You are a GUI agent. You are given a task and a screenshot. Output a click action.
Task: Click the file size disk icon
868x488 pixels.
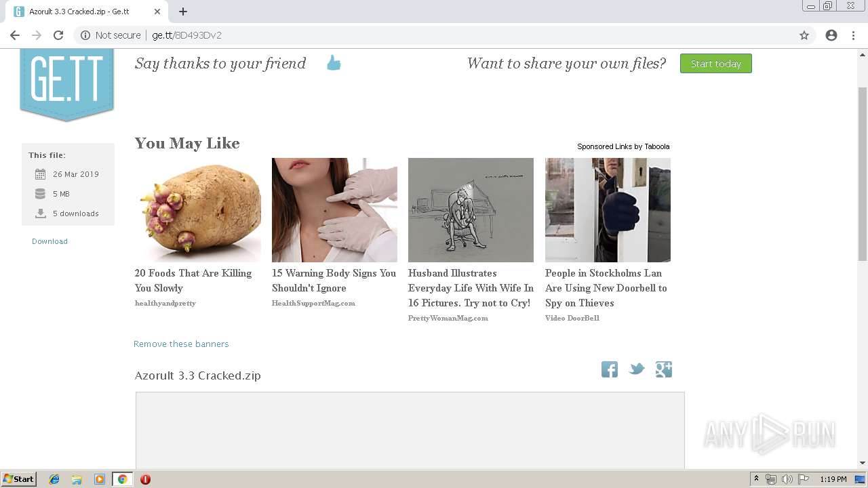click(40, 194)
